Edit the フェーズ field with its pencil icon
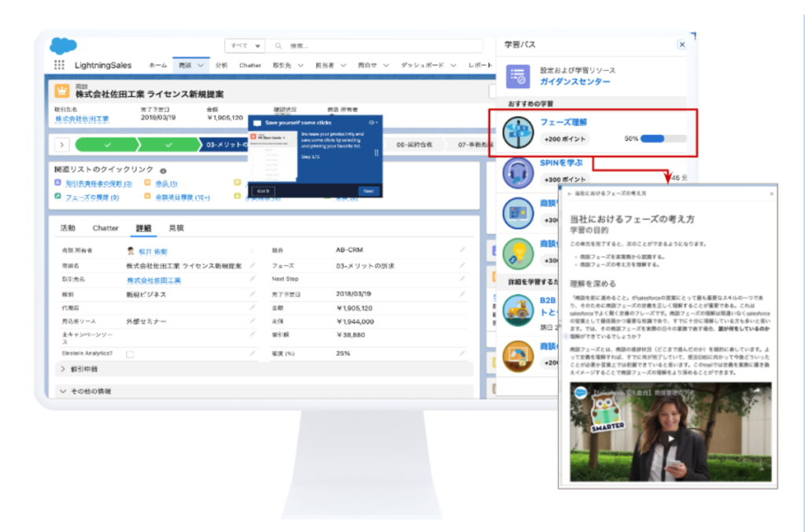Image resolution: width=805 pixels, height=532 pixels. pyautogui.click(x=462, y=265)
